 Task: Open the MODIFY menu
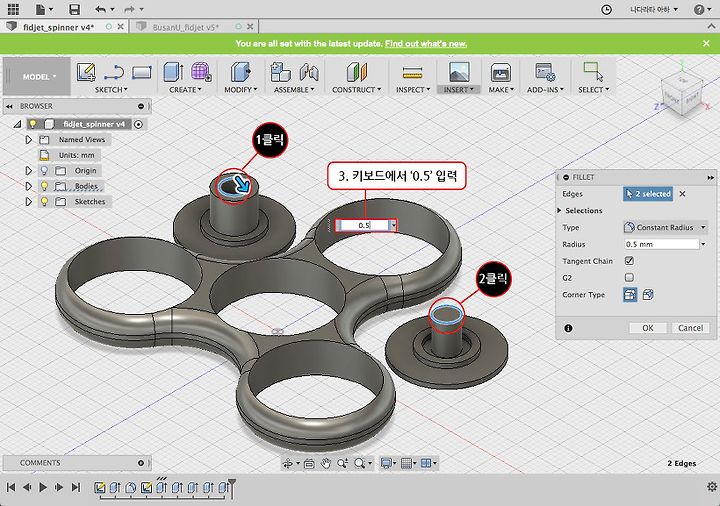coord(241,90)
